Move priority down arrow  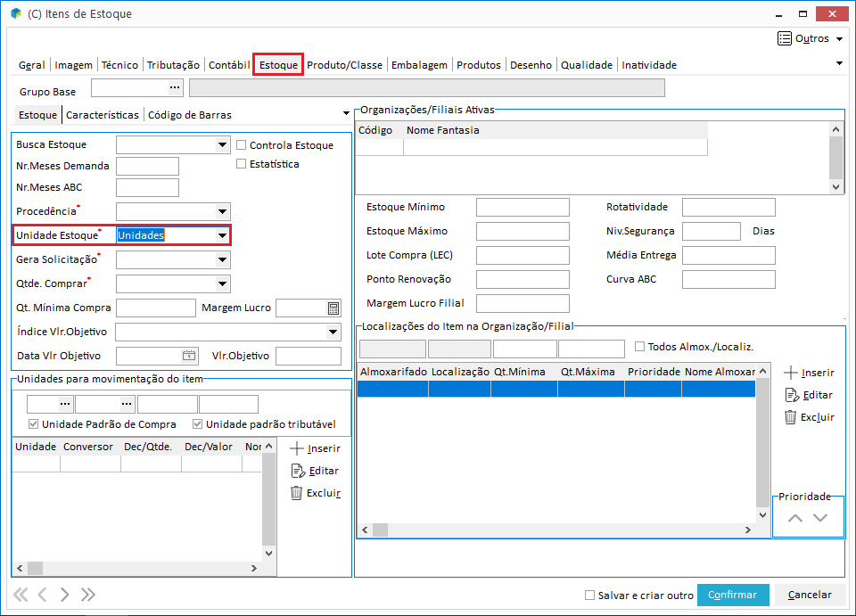[820, 518]
